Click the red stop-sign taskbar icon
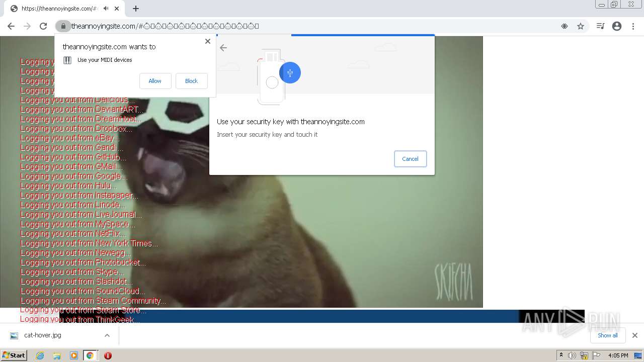Screen dimensions: 644x362 coord(108,355)
